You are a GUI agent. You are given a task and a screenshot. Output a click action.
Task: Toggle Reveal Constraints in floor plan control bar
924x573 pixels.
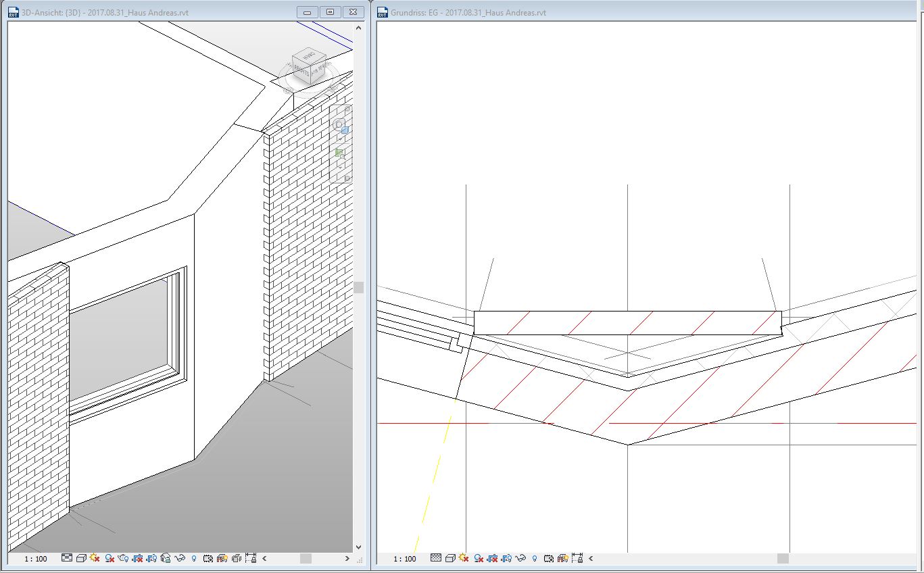click(577, 558)
